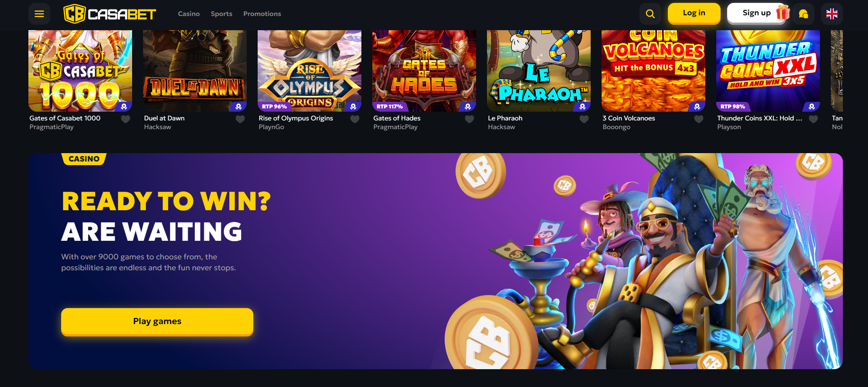Open the hamburger menu

coord(39,14)
